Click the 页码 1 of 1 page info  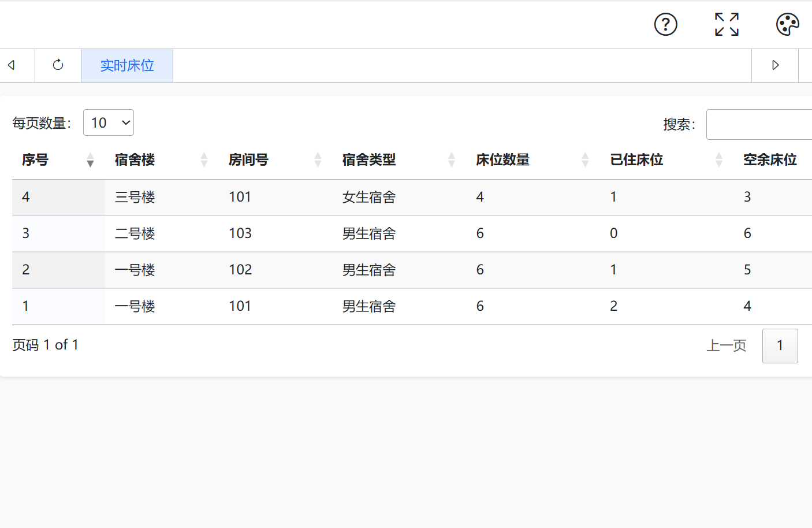tap(45, 345)
